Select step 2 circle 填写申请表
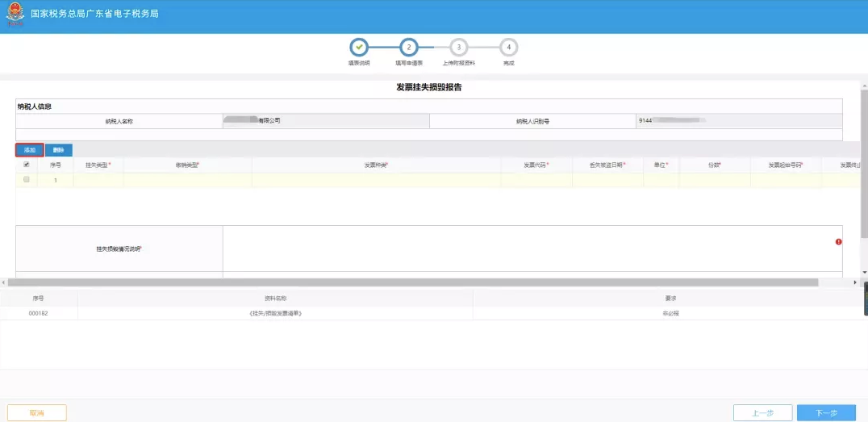Image resolution: width=868 pixels, height=422 pixels. point(409,48)
